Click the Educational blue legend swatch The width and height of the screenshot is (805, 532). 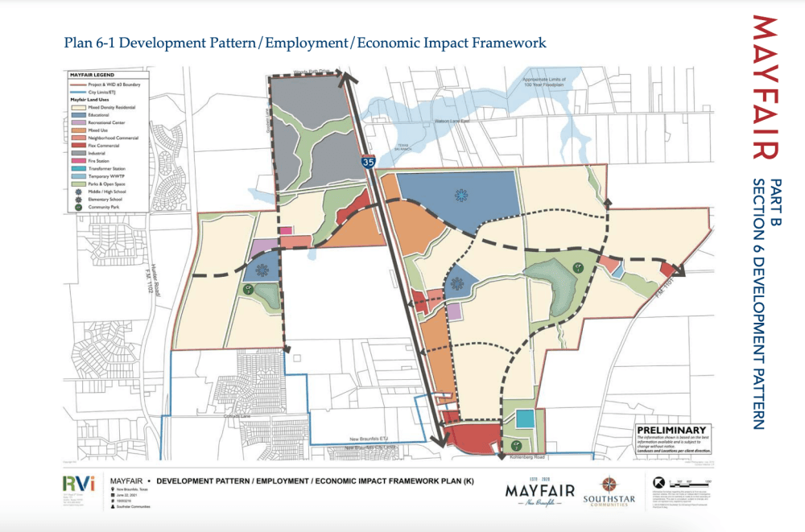[79, 115]
